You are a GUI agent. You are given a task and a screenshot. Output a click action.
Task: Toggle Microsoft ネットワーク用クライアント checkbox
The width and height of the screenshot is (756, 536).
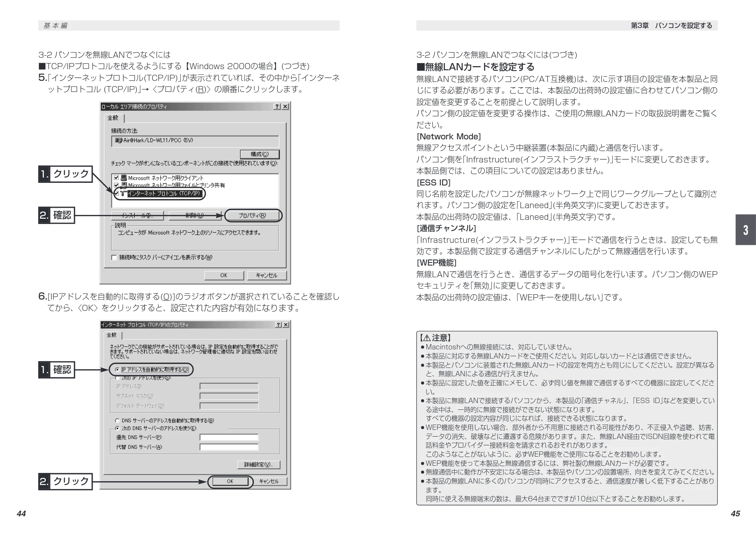(x=116, y=178)
